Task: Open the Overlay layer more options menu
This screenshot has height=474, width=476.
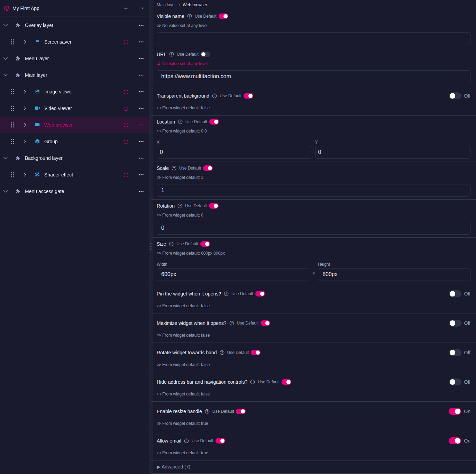Action: [x=141, y=25]
